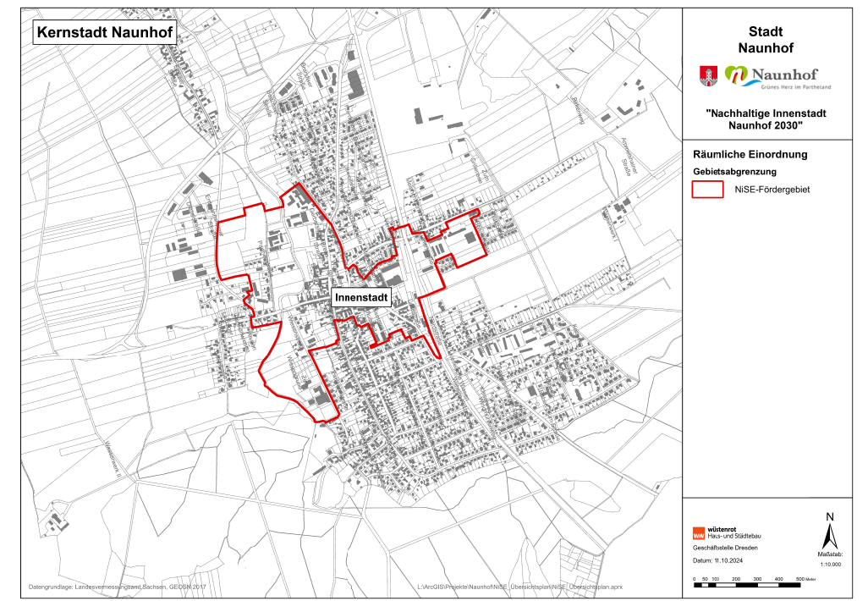Click the "Grünes Herz im Partheland" tagline
The height and width of the screenshot is (601, 868).
pyautogui.click(x=796, y=87)
